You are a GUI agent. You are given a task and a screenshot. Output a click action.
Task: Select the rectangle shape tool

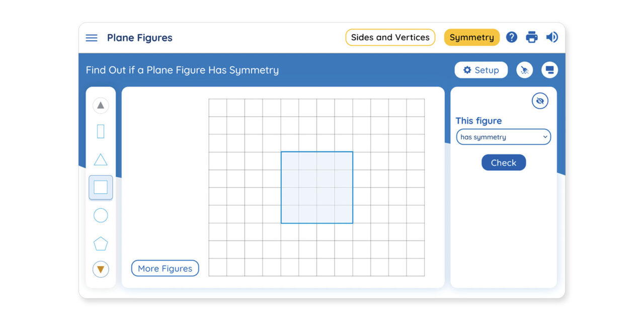point(100,131)
